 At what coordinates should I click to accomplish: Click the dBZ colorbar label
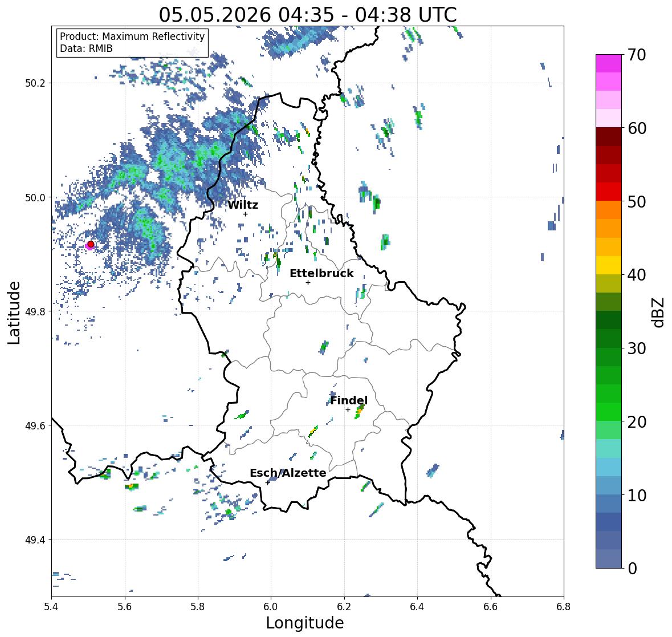pos(659,312)
